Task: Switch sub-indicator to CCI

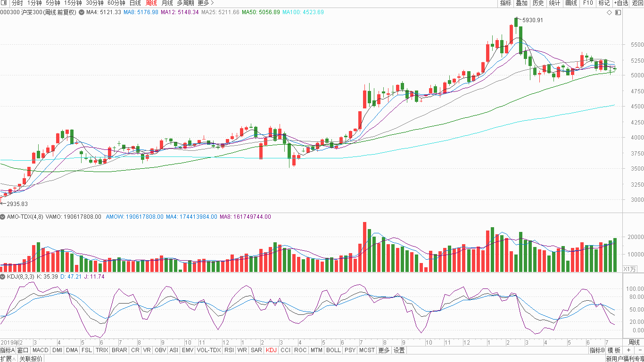Action: [x=285, y=350]
